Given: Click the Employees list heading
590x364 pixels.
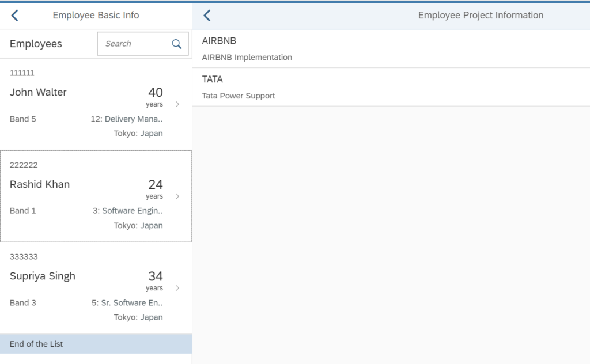Looking at the screenshot, I should pyautogui.click(x=36, y=44).
